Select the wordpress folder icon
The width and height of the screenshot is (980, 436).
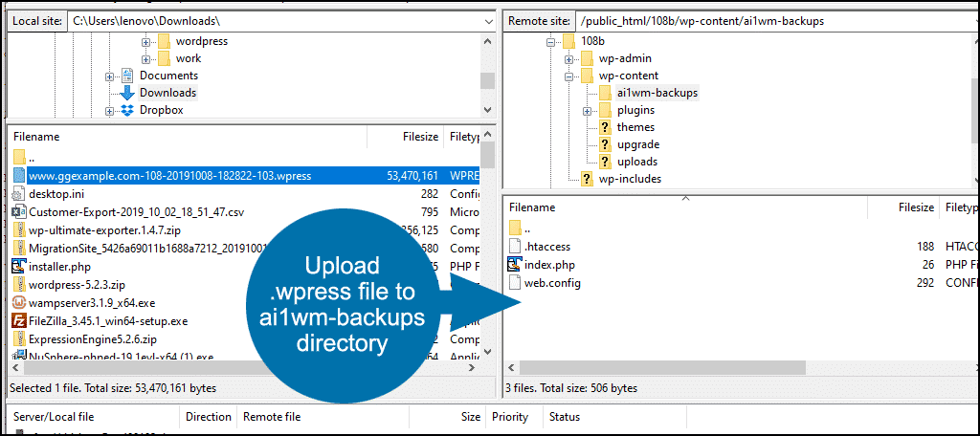click(164, 41)
